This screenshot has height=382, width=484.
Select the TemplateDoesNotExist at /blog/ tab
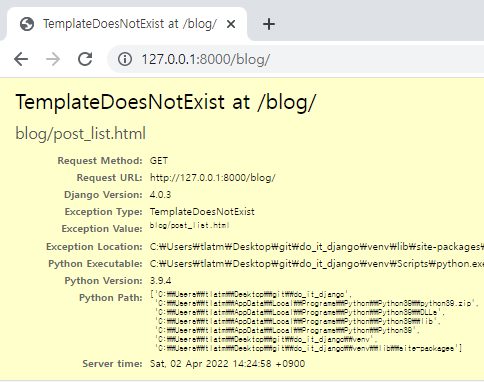coord(127,24)
